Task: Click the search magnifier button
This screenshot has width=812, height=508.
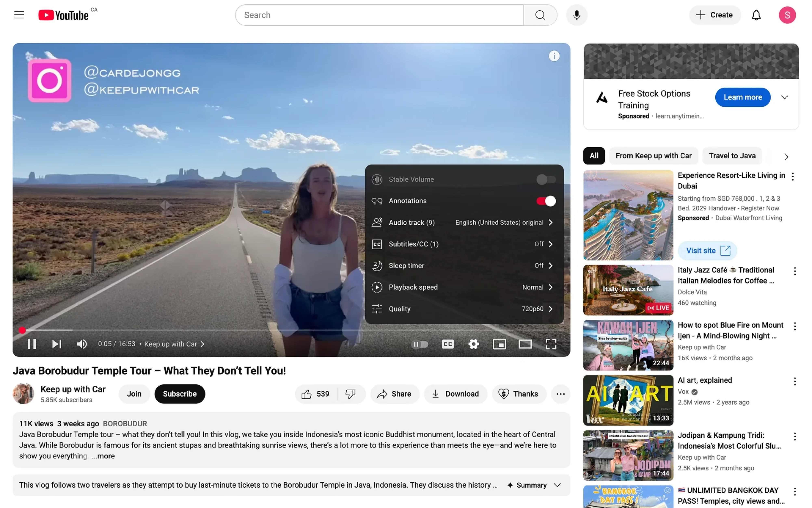Action: coord(540,15)
